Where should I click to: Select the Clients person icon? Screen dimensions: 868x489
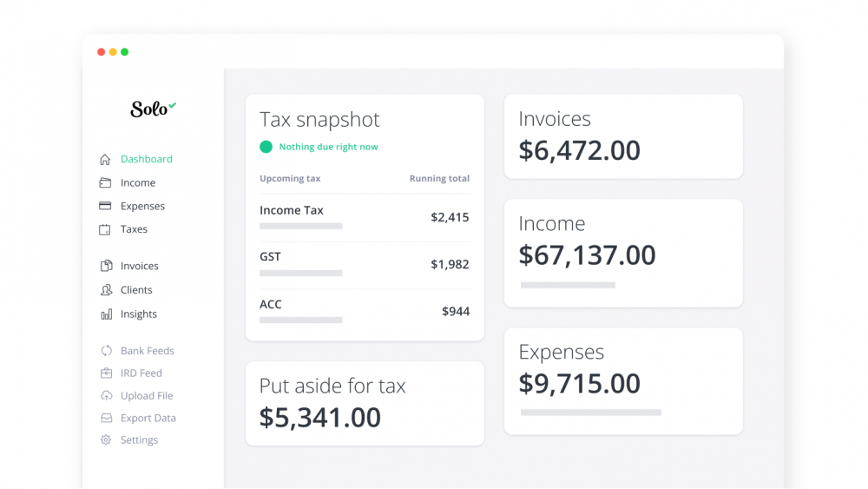coord(106,289)
